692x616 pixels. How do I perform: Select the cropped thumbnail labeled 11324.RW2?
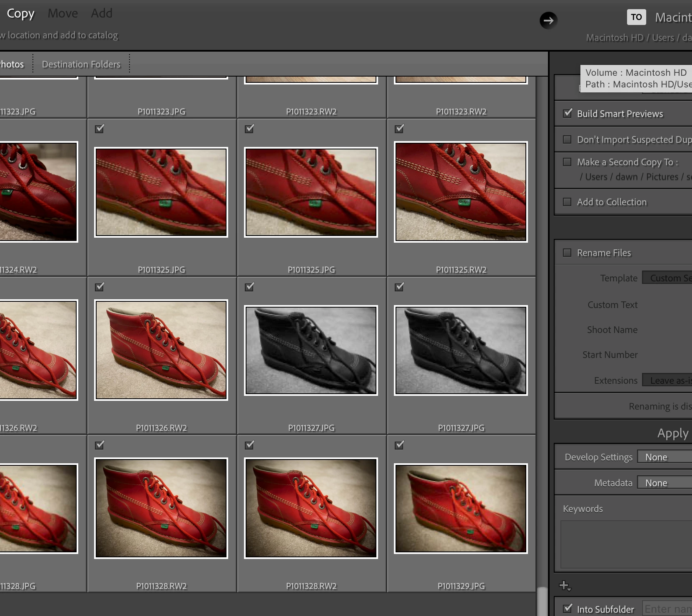[x=39, y=192]
